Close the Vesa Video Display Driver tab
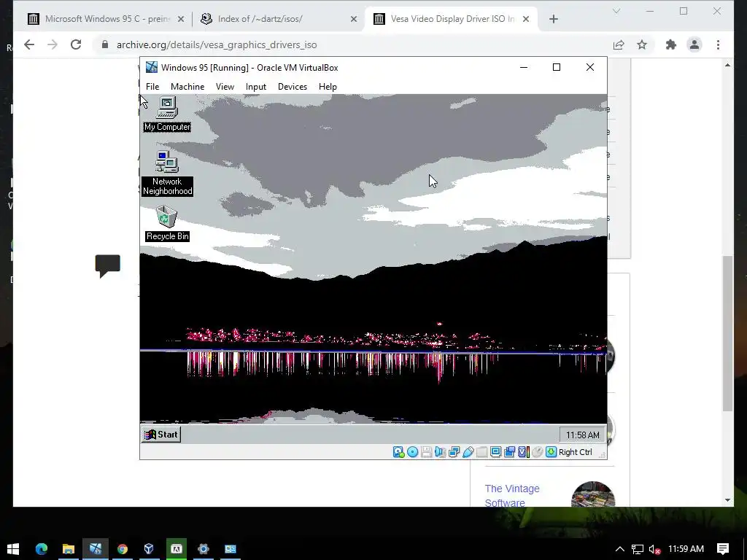 point(526,19)
